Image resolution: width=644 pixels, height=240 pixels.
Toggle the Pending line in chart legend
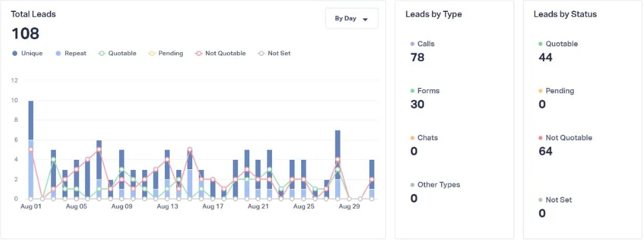[165, 53]
